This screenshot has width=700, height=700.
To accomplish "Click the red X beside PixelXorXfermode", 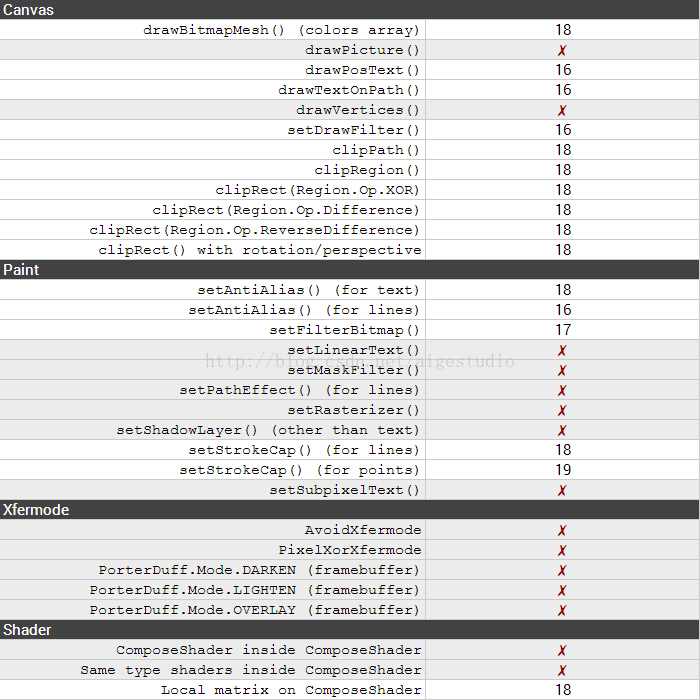I will tap(562, 550).
